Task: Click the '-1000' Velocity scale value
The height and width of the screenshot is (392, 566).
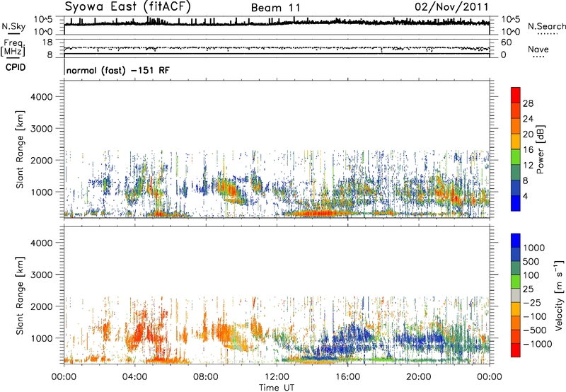Action: click(x=537, y=344)
